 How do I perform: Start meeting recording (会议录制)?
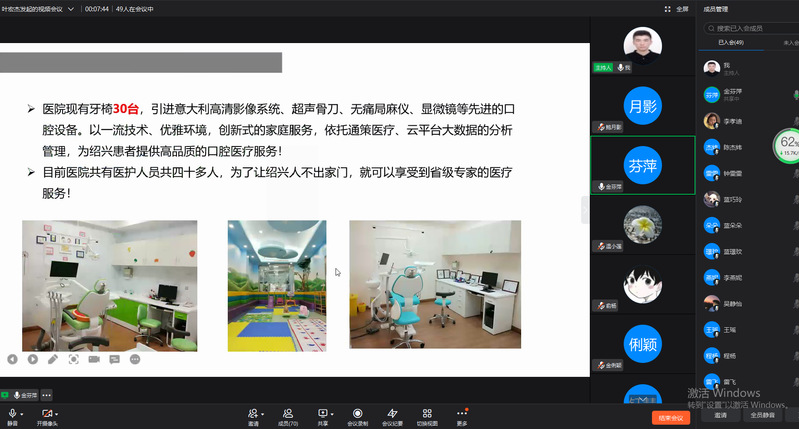click(358, 413)
